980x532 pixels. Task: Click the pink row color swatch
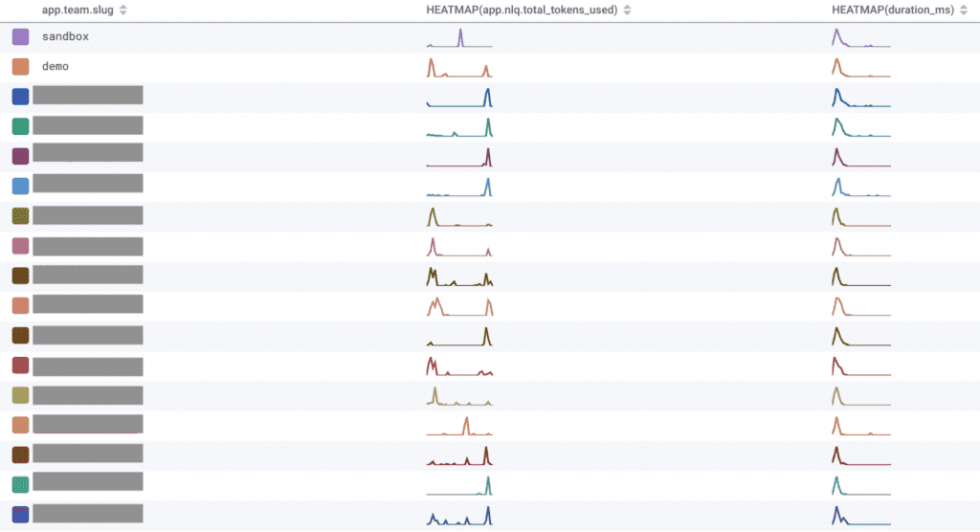20,246
